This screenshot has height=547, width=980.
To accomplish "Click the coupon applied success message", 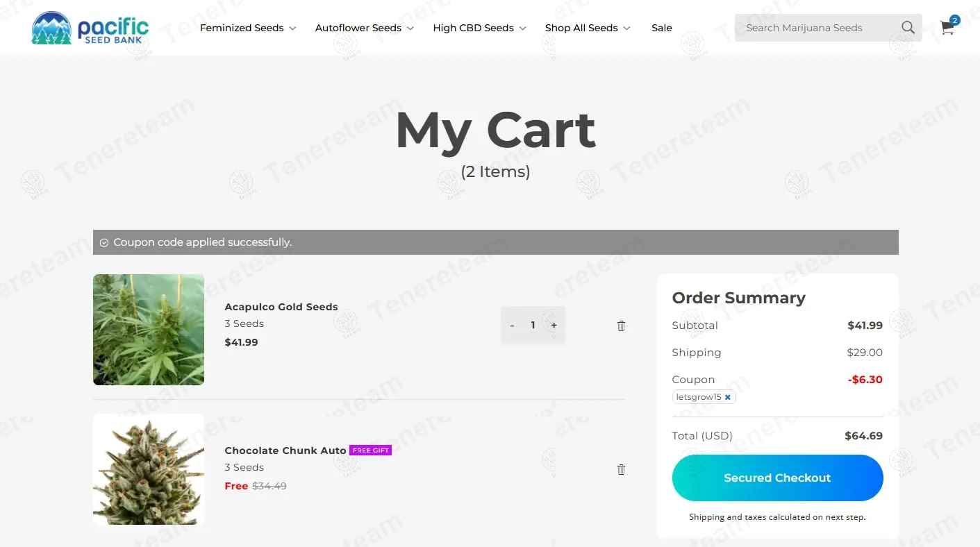I will (495, 242).
